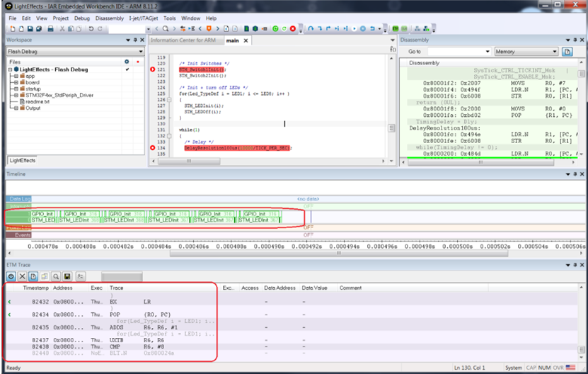Screen dimensions: 588x374
Task: Click the Print icon in main toolbar
Action: [x=51, y=28]
